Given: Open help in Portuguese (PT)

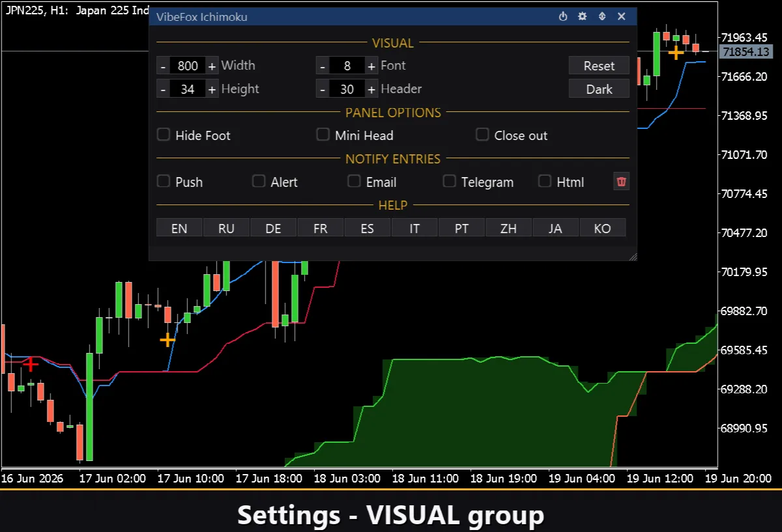Looking at the screenshot, I should (461, 228).
